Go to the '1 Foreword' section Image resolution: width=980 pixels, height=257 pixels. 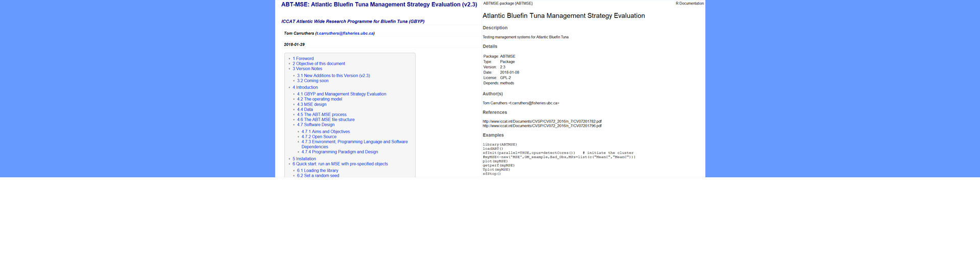303,59
